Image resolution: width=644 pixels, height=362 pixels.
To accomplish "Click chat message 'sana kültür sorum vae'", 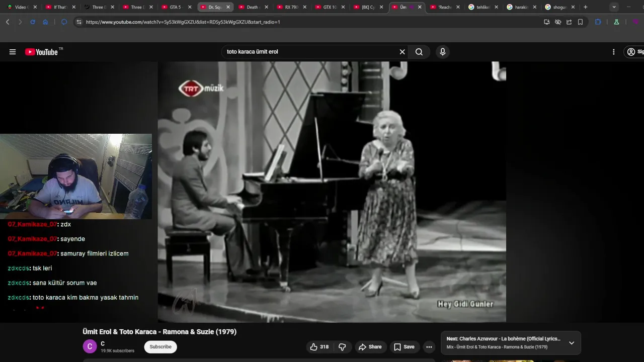I will pyautogui.click(x=65, y=283).
